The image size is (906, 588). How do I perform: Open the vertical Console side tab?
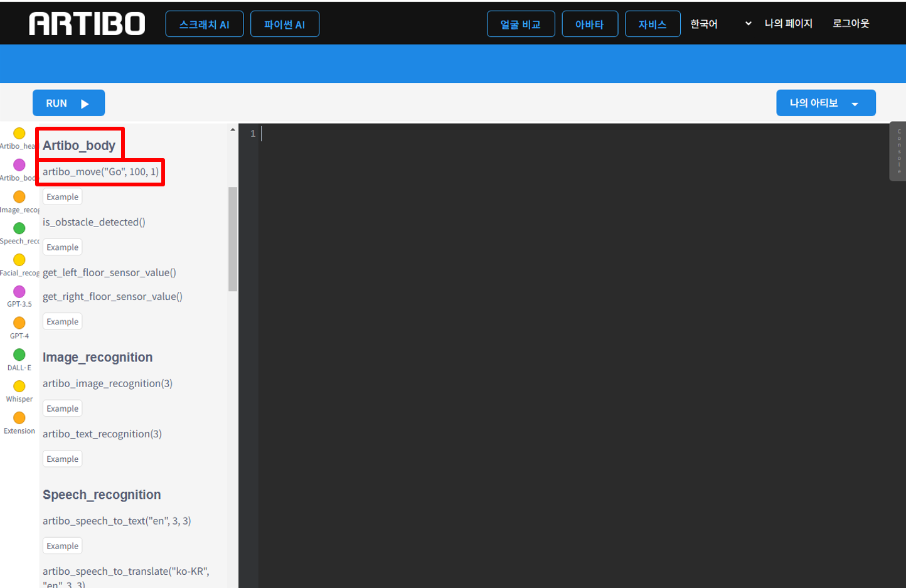click(898, 151)
